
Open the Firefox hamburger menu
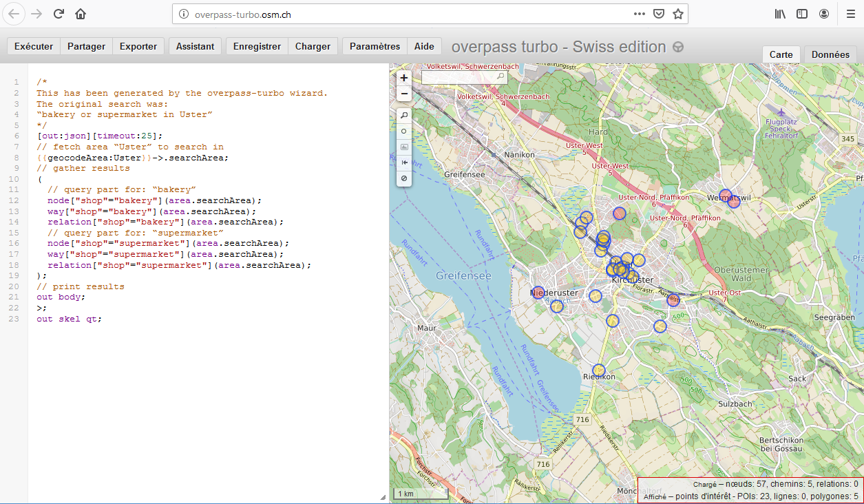(x=850, y=14)
